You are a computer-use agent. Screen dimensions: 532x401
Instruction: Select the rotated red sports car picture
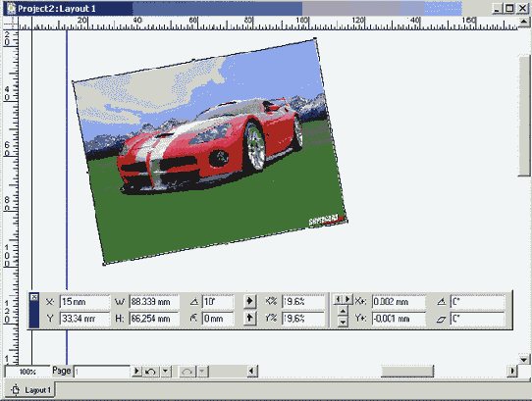(210, 151)
